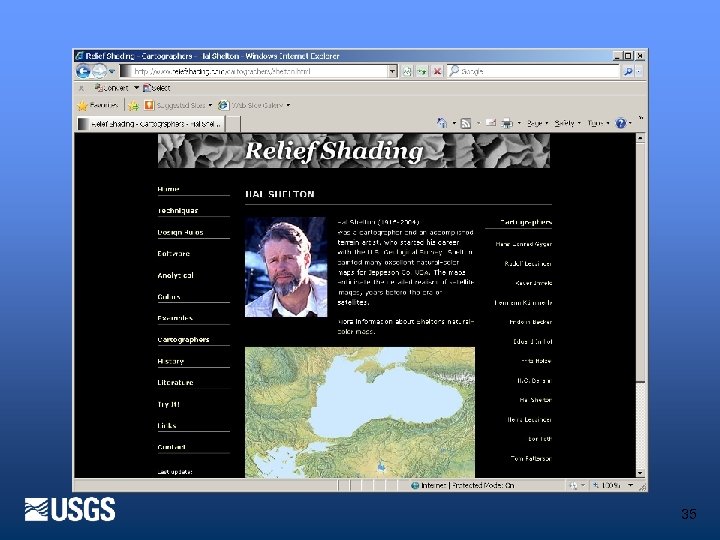The width and height of the screenshot is (720, 540).
Task: Open the Tools menu
Action: pyautogui.click(x=598, y=123)
